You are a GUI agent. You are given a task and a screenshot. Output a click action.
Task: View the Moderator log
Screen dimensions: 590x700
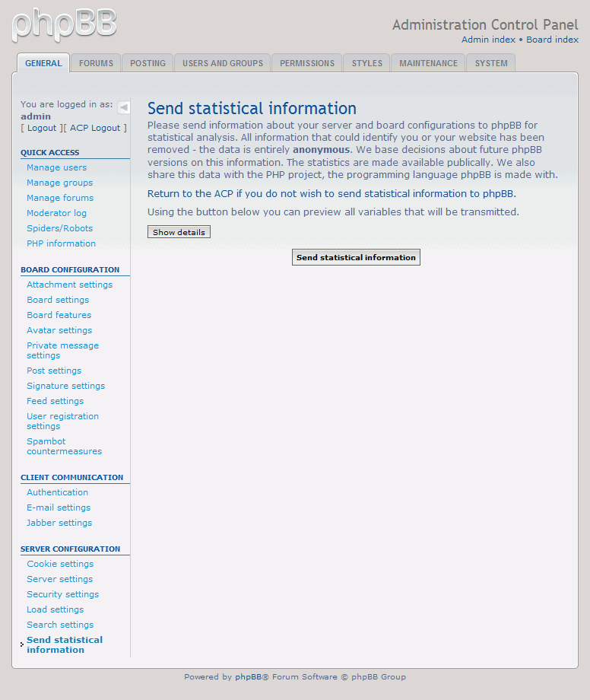click(56, 213)
